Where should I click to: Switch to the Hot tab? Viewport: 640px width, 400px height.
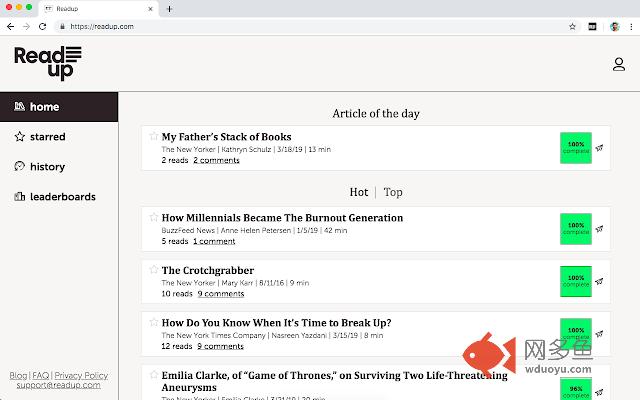[x=359, y=192]
